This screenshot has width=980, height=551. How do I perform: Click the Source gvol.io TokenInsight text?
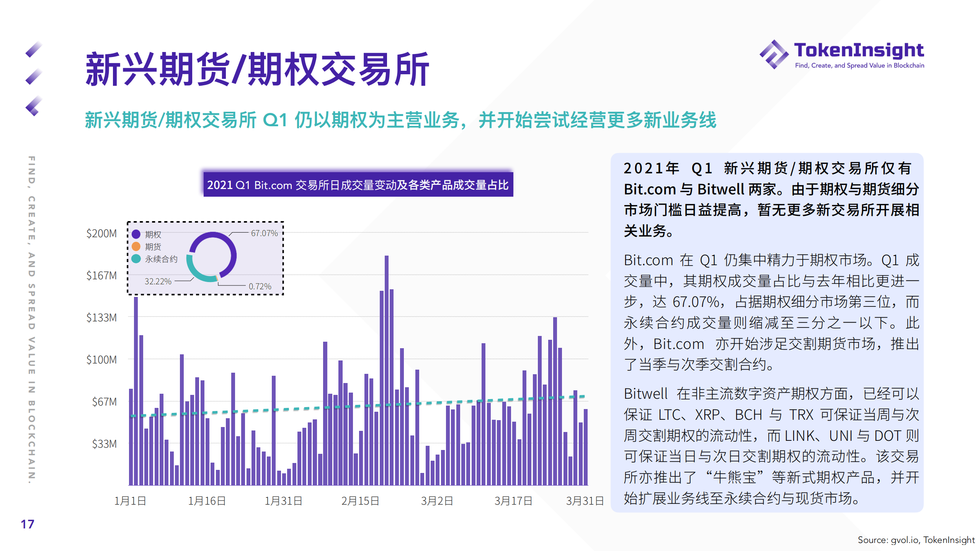tap(916, 540)
